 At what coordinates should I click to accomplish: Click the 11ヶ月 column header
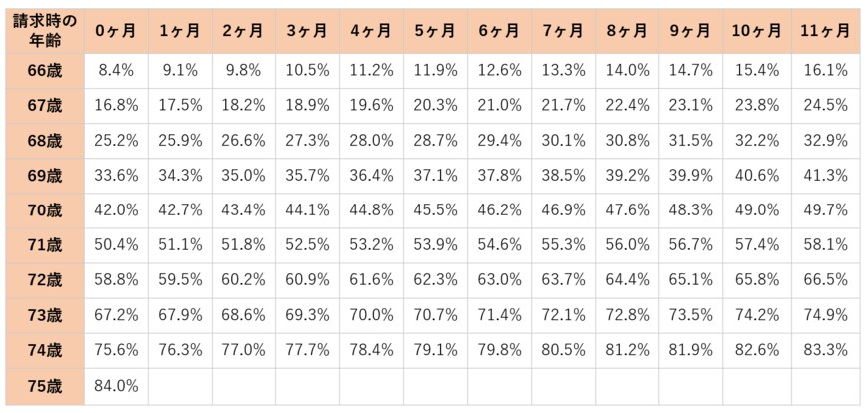coord(824,31)
